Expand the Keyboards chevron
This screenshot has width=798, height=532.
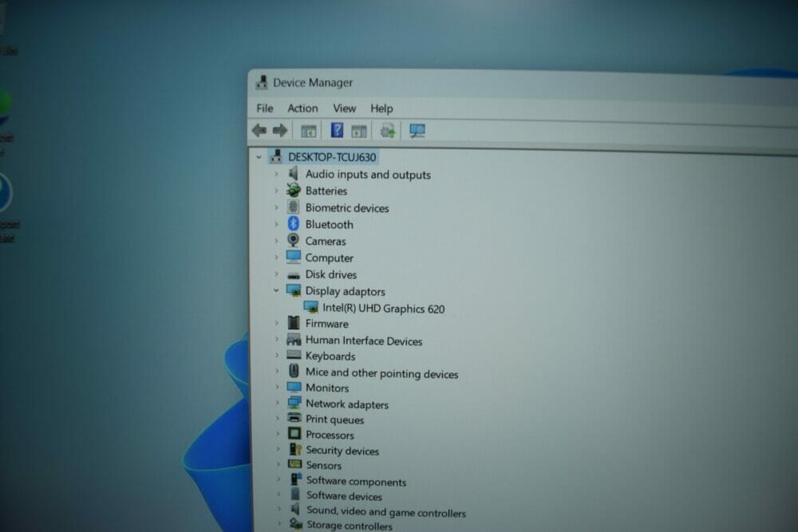click(278, 355)
